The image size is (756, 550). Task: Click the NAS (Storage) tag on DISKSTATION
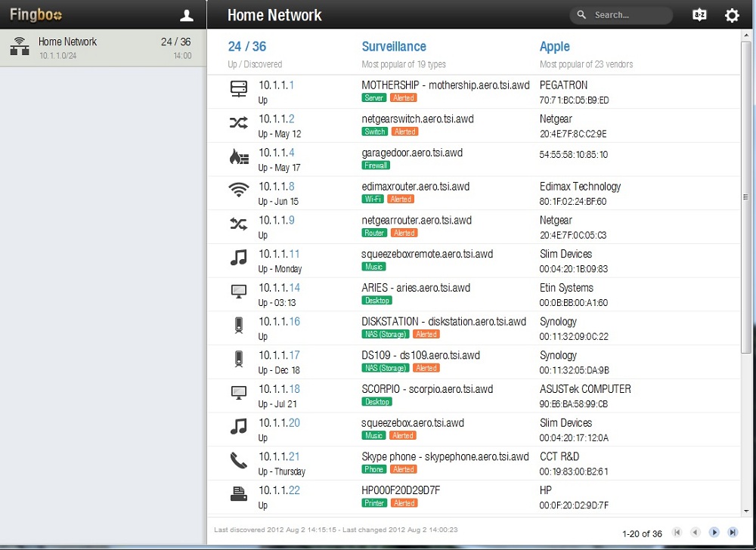[x=386, y=334]
